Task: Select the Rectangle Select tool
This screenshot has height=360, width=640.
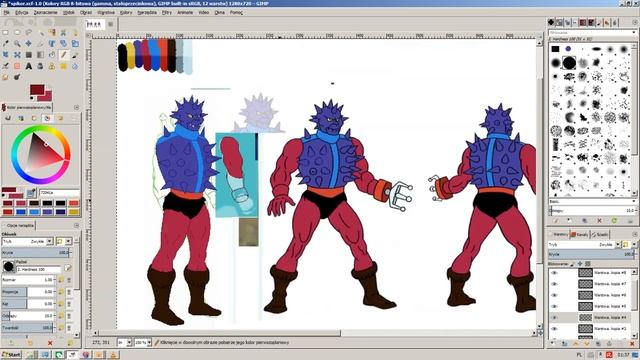Action: pyautogui.click(x=6, y=32)
